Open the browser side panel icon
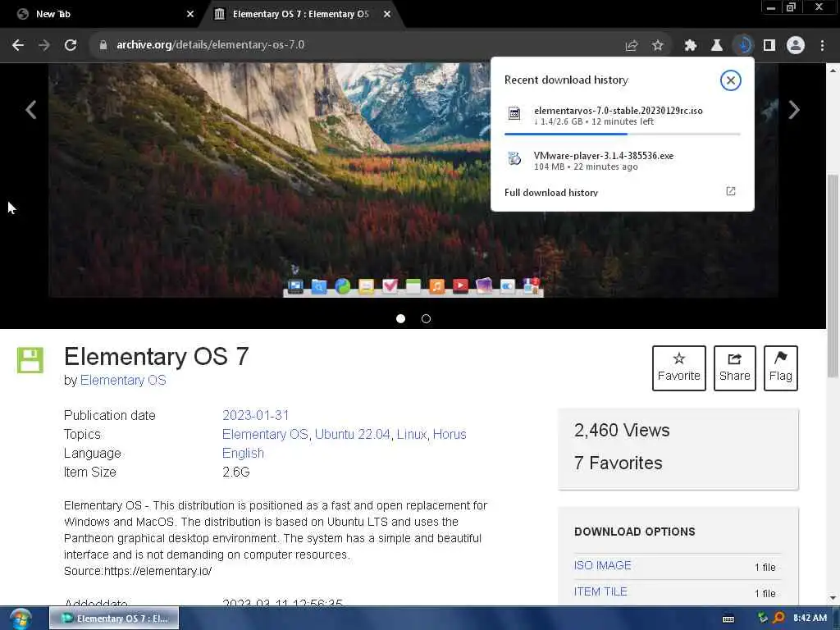The height and width of the screenshot is (630, 840). (x=769, y=46)
